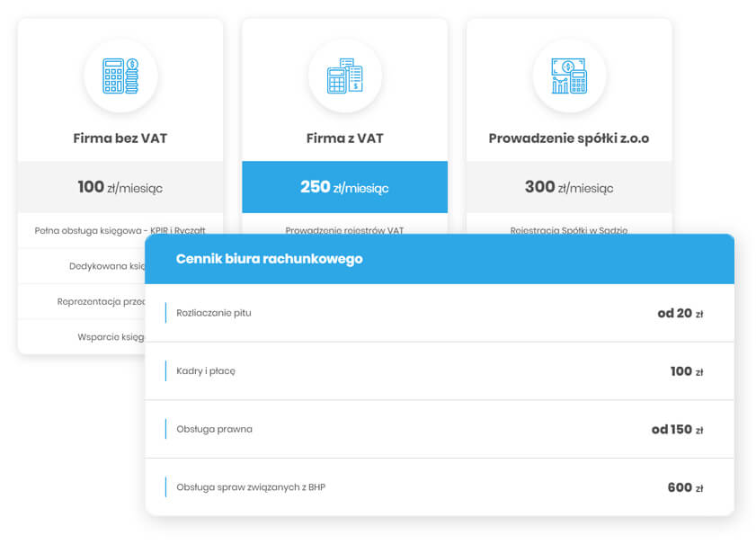Choose the 100 zł/miesiąc price band
Viewport: 756px width, 544px height.
[120, 187]
